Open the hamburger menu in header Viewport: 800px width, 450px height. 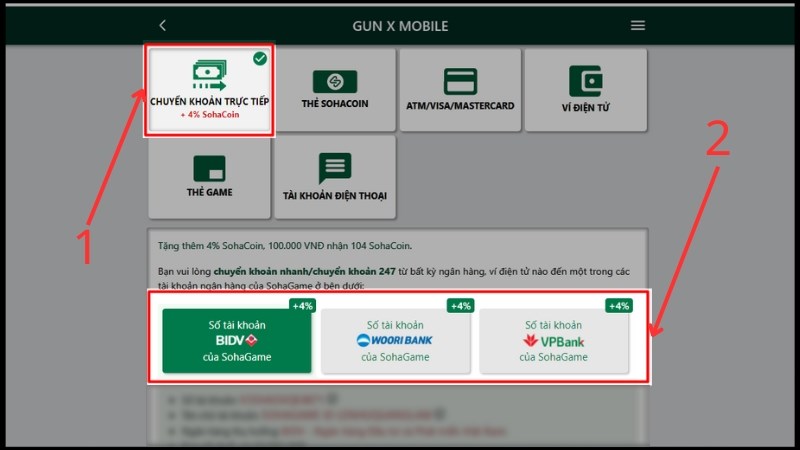(x=638, y=26)
